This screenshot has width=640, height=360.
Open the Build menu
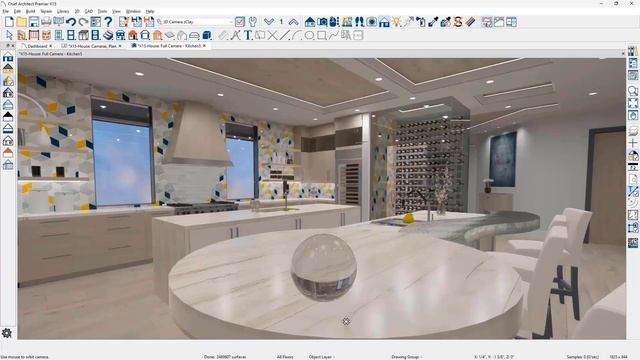coord(31,11)
